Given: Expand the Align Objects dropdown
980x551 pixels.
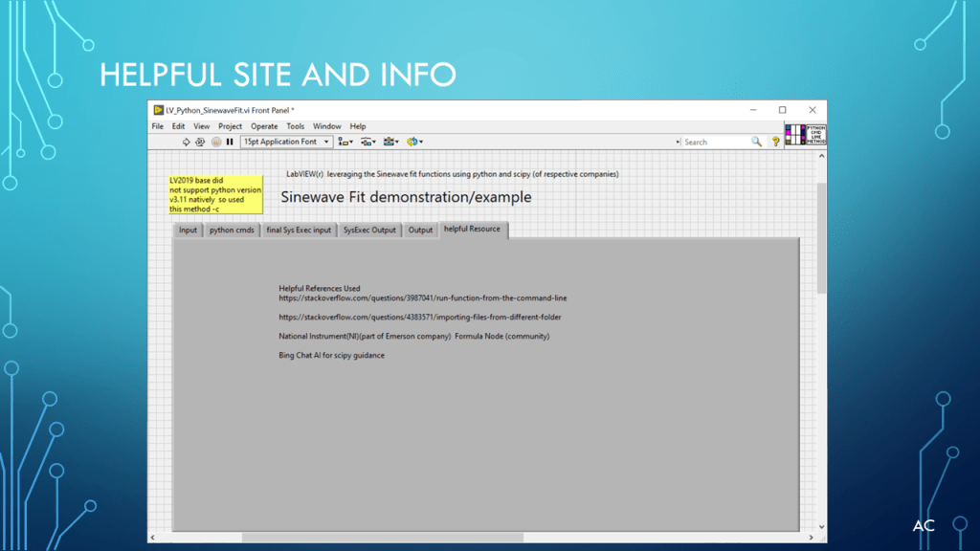Looking at the screenshot, I should [345, 142].
